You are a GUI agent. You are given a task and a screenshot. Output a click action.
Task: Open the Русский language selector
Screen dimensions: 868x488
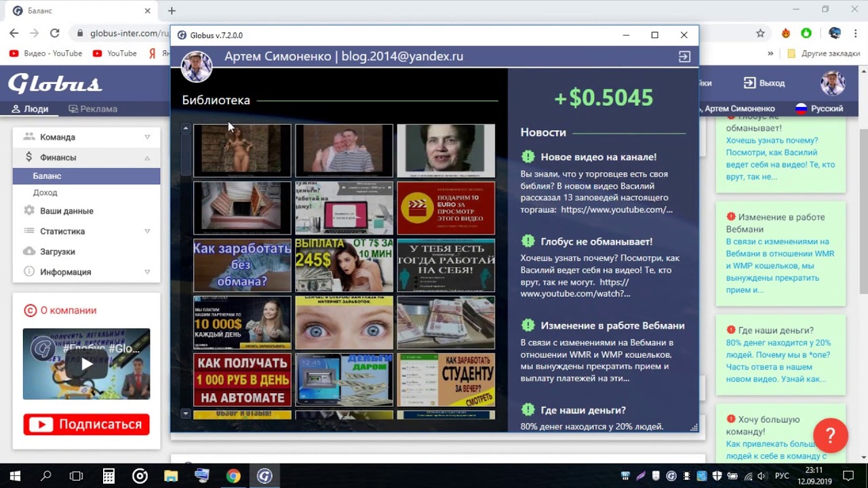point(819,108)
